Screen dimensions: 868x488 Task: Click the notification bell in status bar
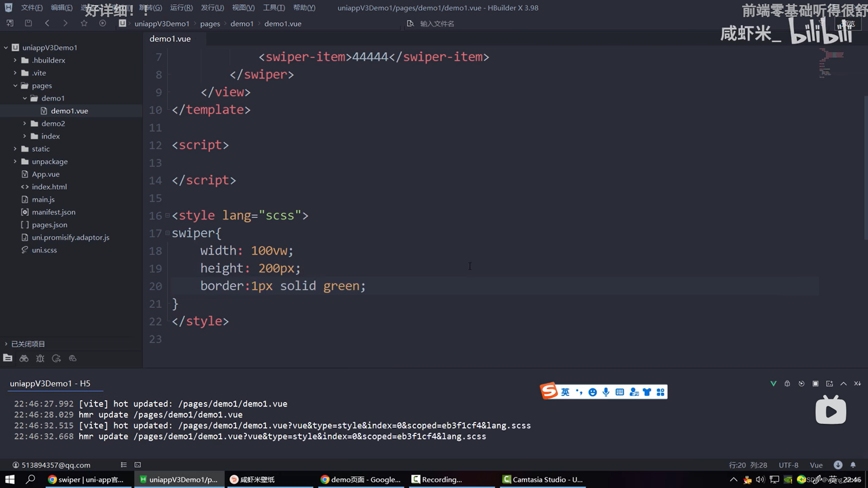[853, 465]
